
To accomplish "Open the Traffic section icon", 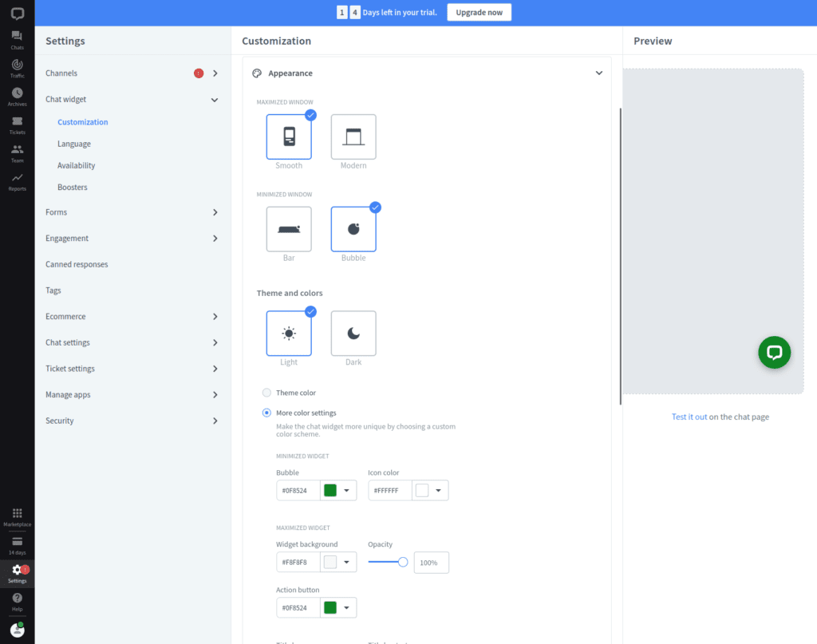I will coord(17,67).
